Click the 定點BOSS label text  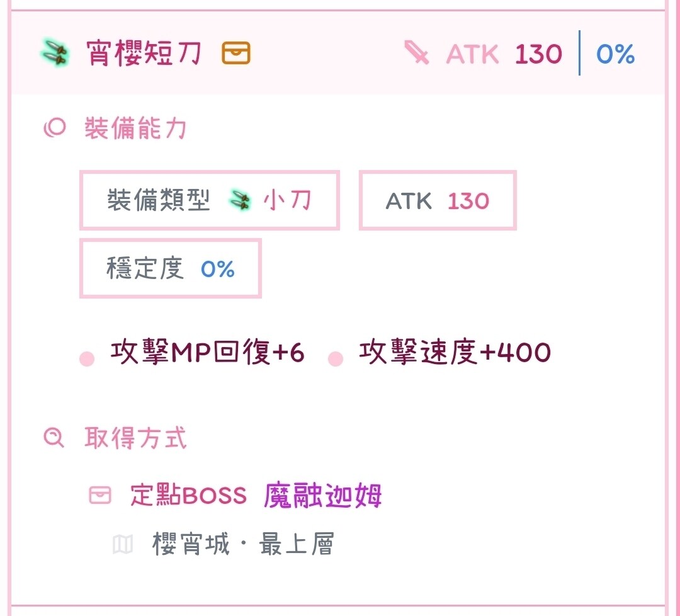(188, 495)
